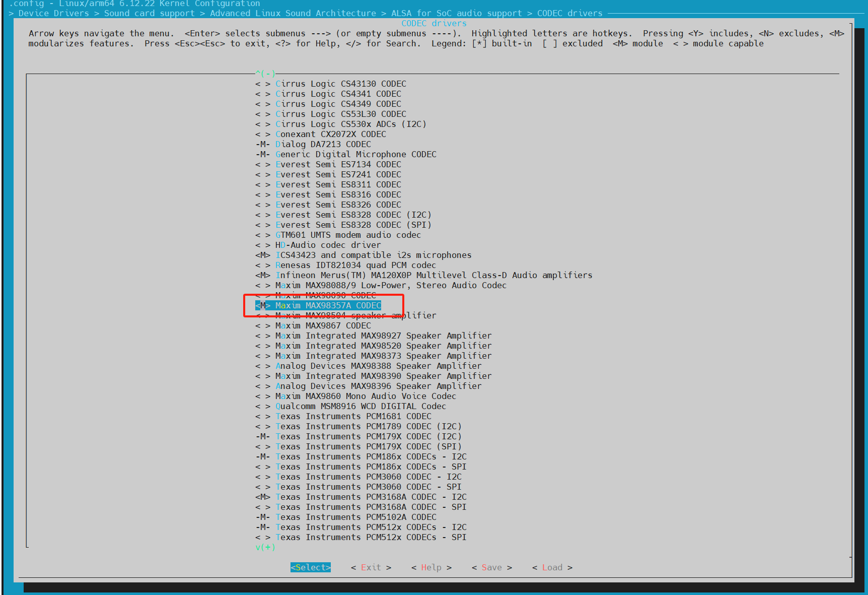Viewport: 868px width, 595px height.
Task: Select Analog Devices MAX98396 Speaker Amplifier
Action: pos(369,386)
